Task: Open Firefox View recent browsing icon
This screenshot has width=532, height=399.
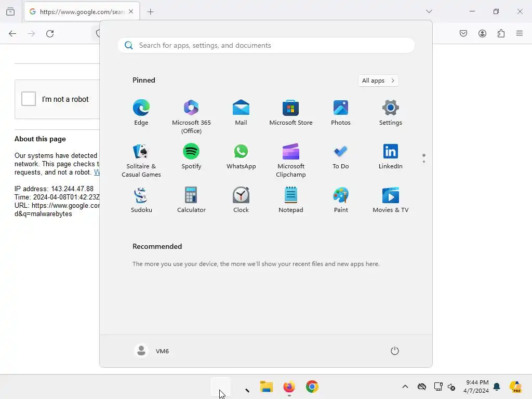Action: (x=10, y=11)
